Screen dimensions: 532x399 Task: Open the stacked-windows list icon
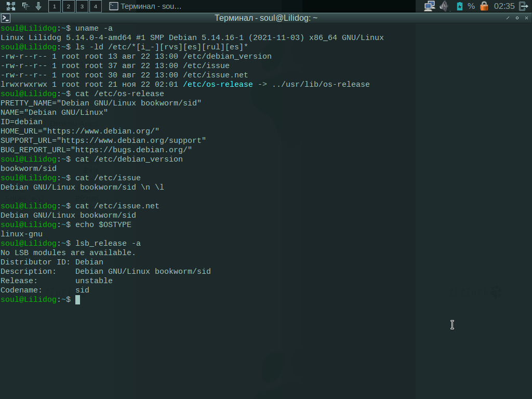click(26, 6)
